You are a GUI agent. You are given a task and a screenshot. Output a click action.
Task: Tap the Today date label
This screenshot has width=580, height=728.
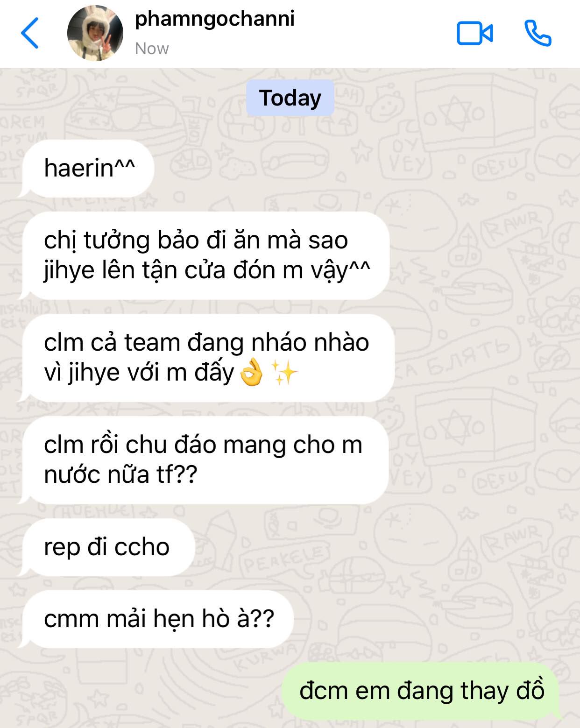[290, 98]
